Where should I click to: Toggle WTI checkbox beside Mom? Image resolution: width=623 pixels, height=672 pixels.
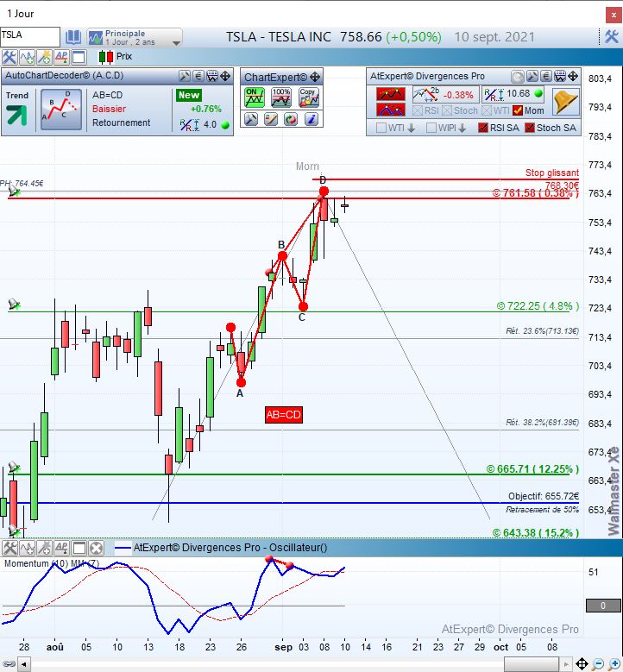(x=487, y=110)
